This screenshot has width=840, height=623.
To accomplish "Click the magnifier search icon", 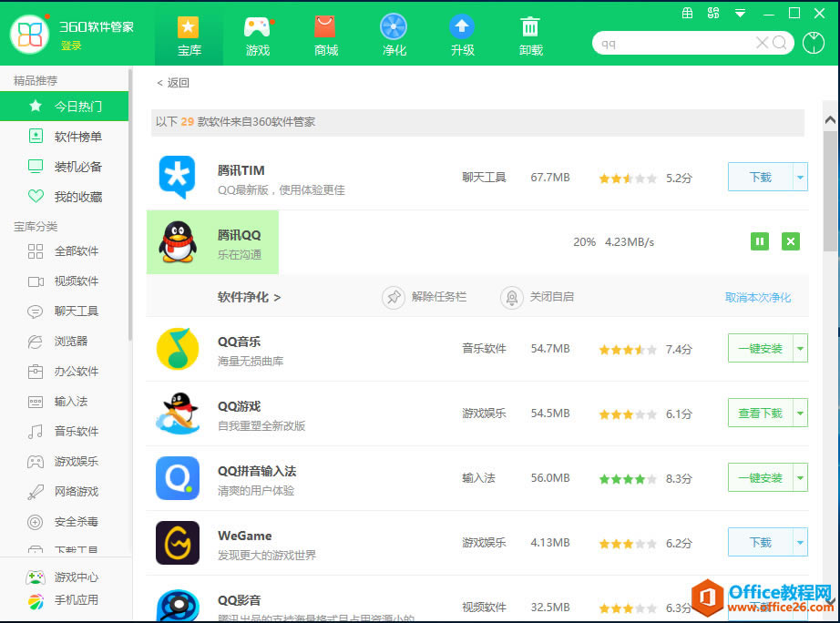I will (x=780, y=43).
